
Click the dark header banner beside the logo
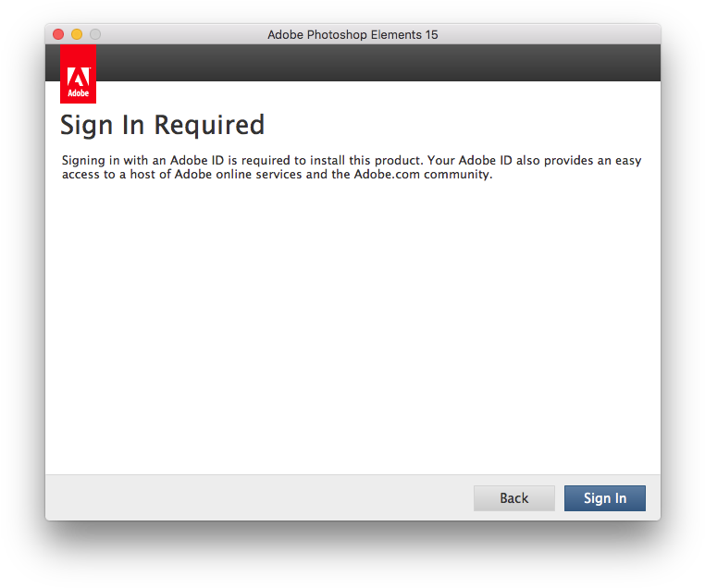click(x=370, y=63)
